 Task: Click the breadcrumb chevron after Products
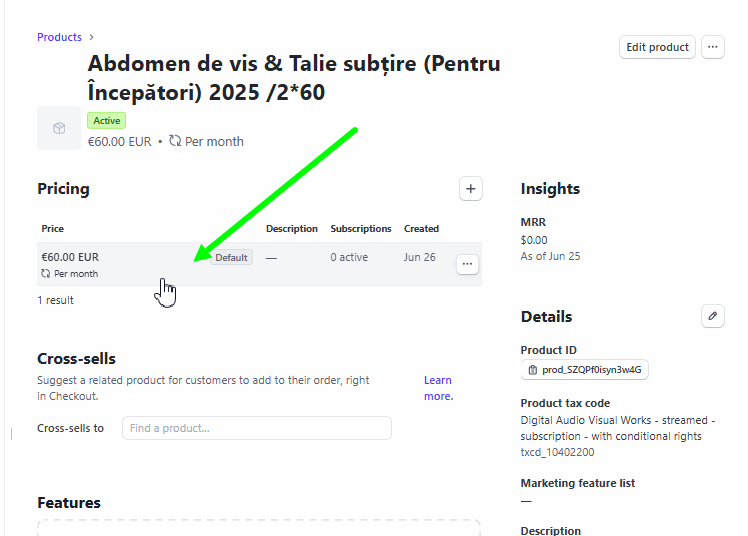coord(92,37)
